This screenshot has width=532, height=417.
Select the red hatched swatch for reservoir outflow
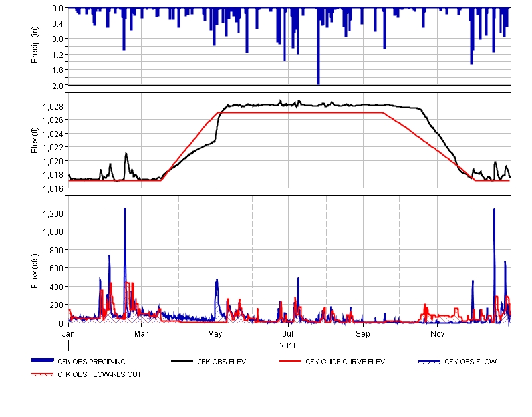coord(43,374)
